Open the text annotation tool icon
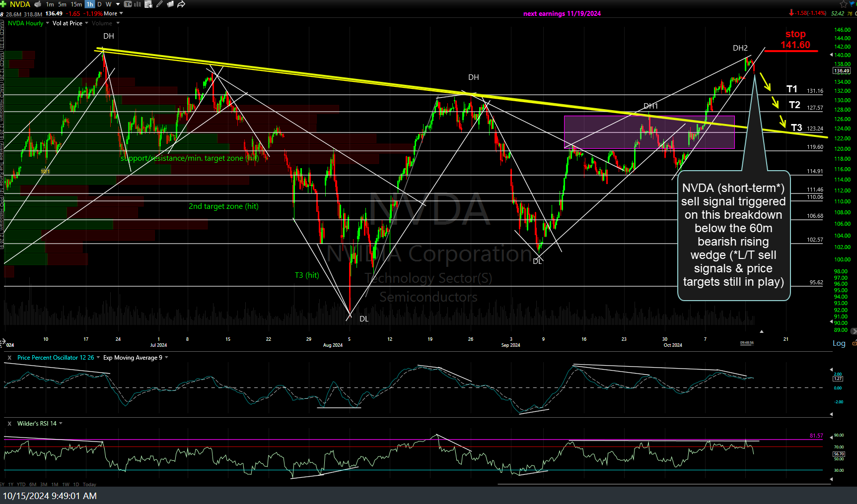The image size is (857, 504). pyautogui.click(x=128, y=4)
